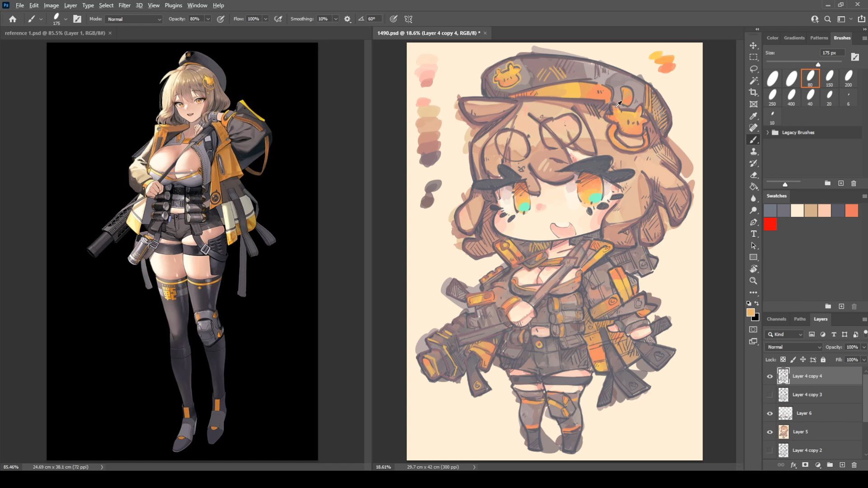Viewport: 868px width, 488px height.
Task: Select the Frame tool
Action: click(x=753, y=104)
